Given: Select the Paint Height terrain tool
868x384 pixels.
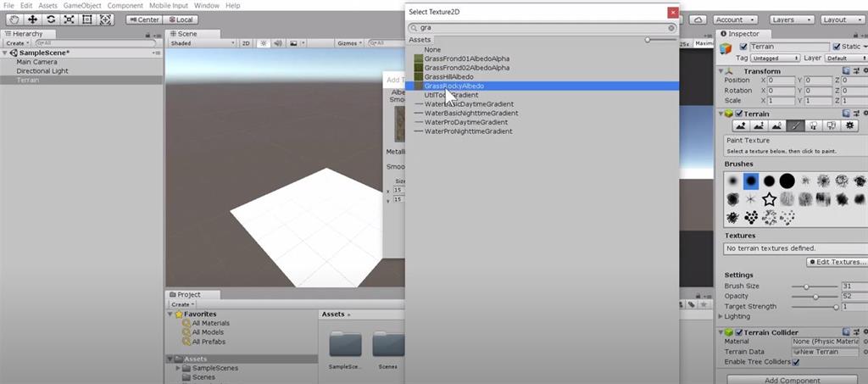Looking at the screenshot, I should [759, 126].
